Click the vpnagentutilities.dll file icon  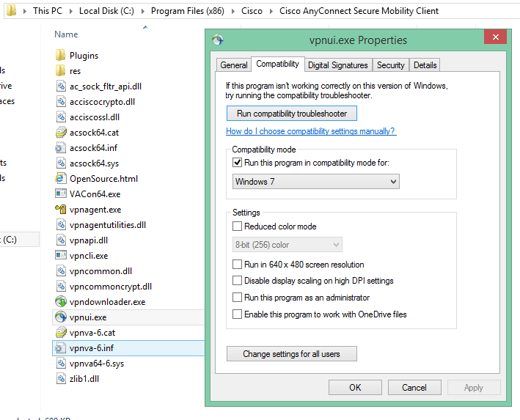pos(60,225)
